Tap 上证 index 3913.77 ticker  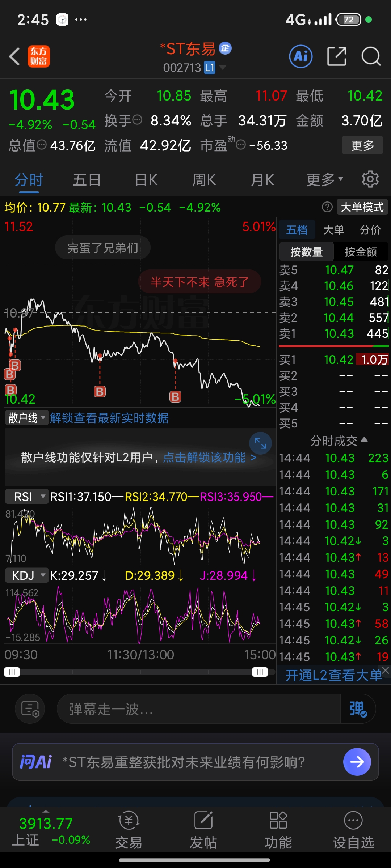click(x=51, y=830)
